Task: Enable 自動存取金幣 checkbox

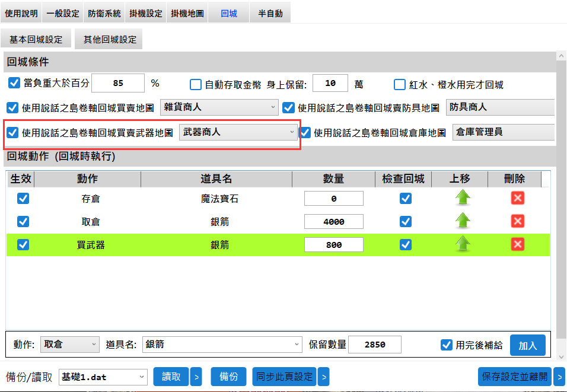Action: click(196, 84)
